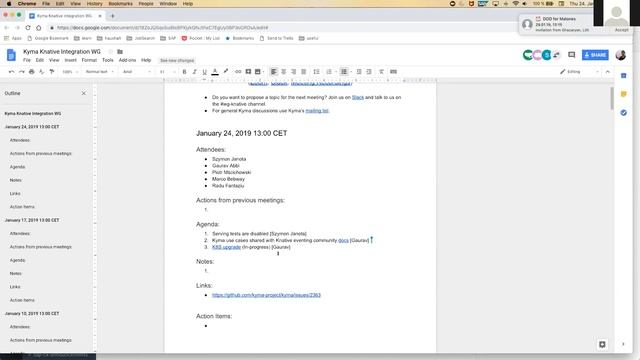Jump to January 17, 2019 outline heading
The image size is (640, 360).
32,220
